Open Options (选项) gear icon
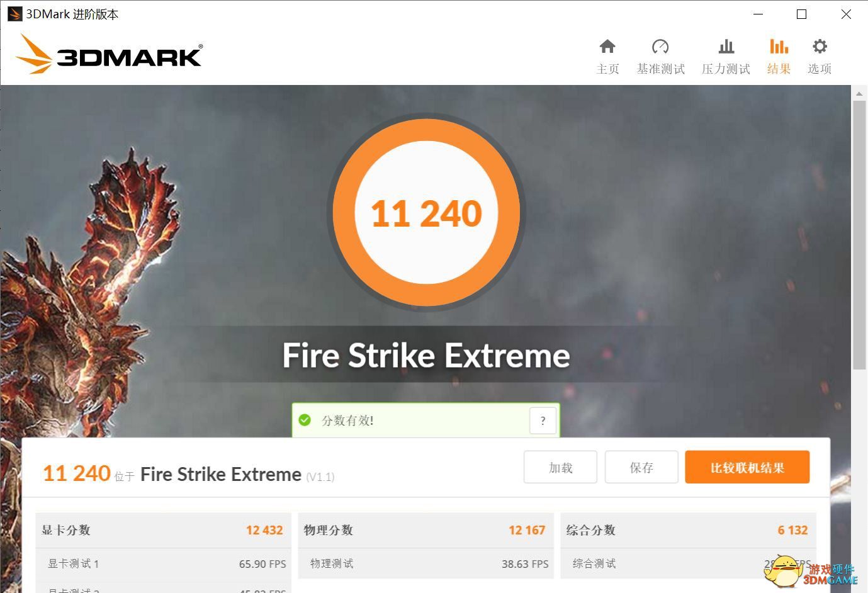This screenshot has height=593, width=868. (820, 47)
